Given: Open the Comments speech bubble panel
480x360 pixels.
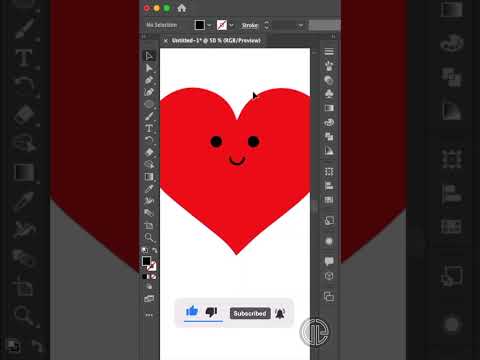Looking at the screenshot, I should pos(329,261).
